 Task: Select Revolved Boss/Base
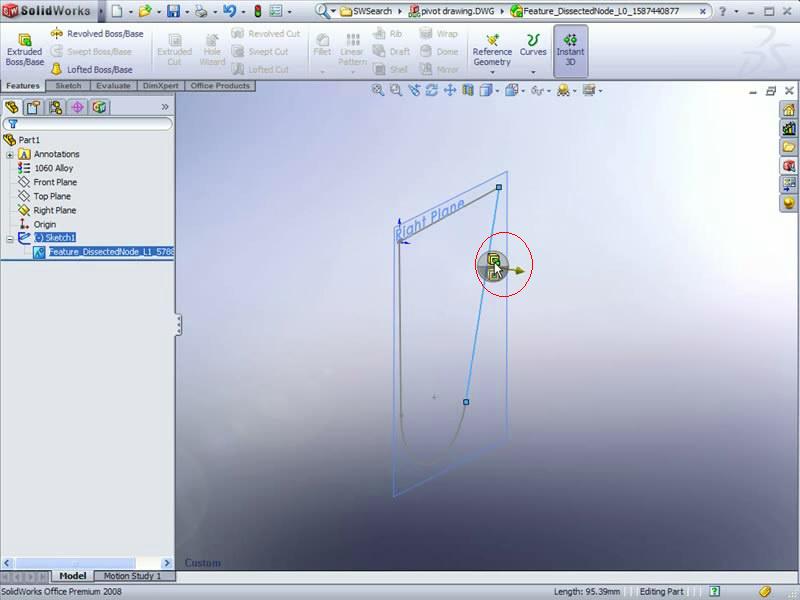[x=97, y=34]
